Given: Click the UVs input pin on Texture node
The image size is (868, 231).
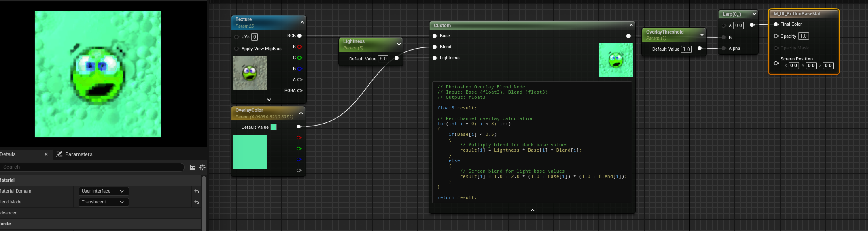Looking at the screenshot, I should pos(237,36).
